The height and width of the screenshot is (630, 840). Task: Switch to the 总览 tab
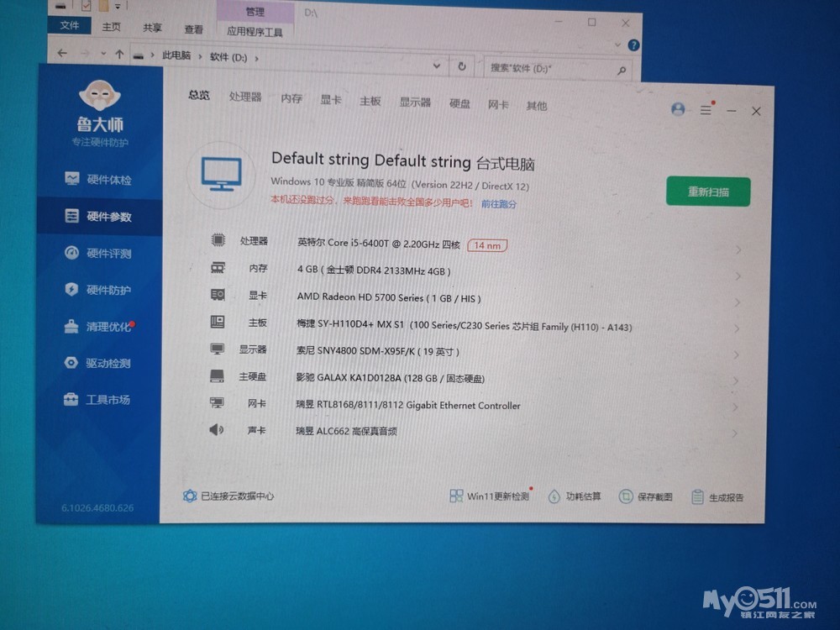[199, 95]
